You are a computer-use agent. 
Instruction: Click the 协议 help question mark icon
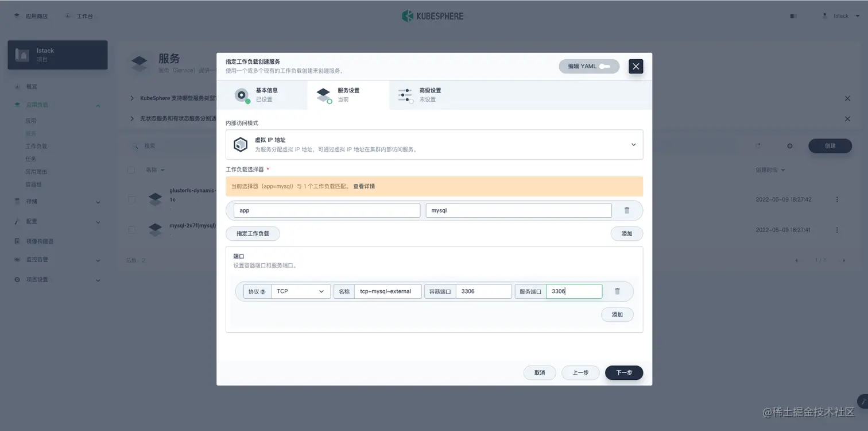click(x=263, y=292)
